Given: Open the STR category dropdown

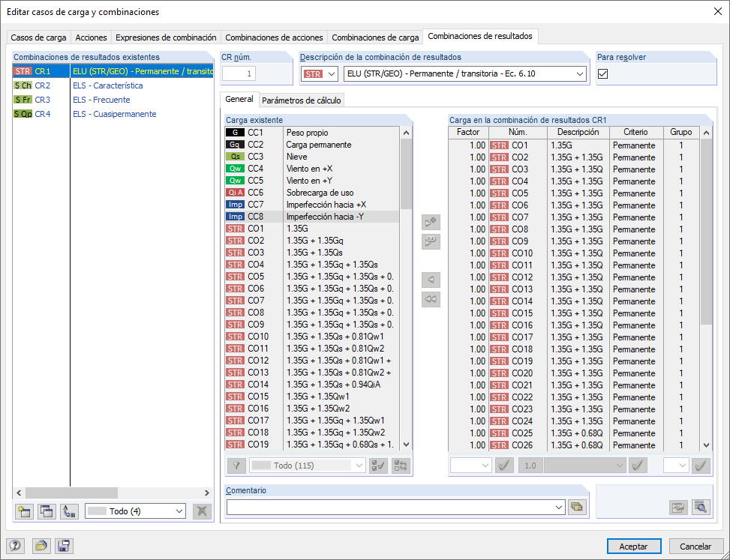Looking at the screenshot, I should 320,74.
